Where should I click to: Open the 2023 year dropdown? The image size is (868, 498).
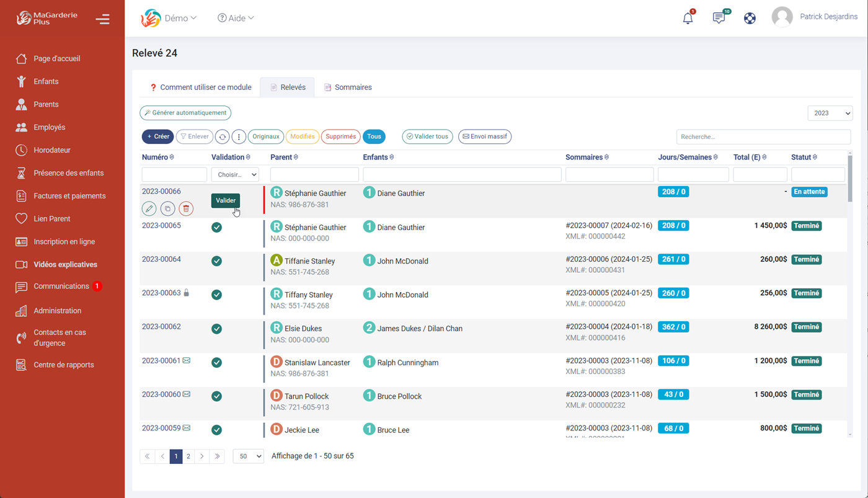[x=830, y=113]
